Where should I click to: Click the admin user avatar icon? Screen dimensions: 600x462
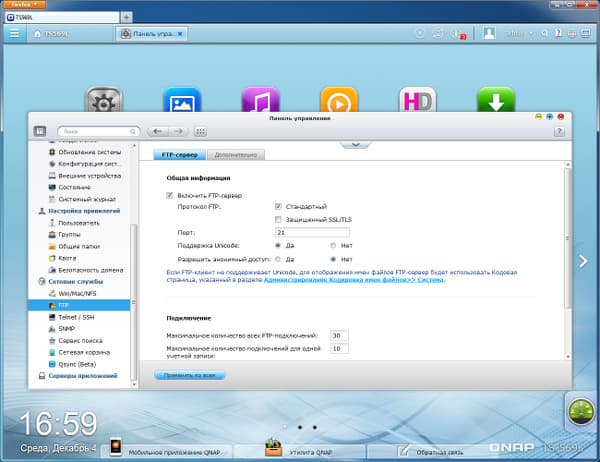click(489, 33)
